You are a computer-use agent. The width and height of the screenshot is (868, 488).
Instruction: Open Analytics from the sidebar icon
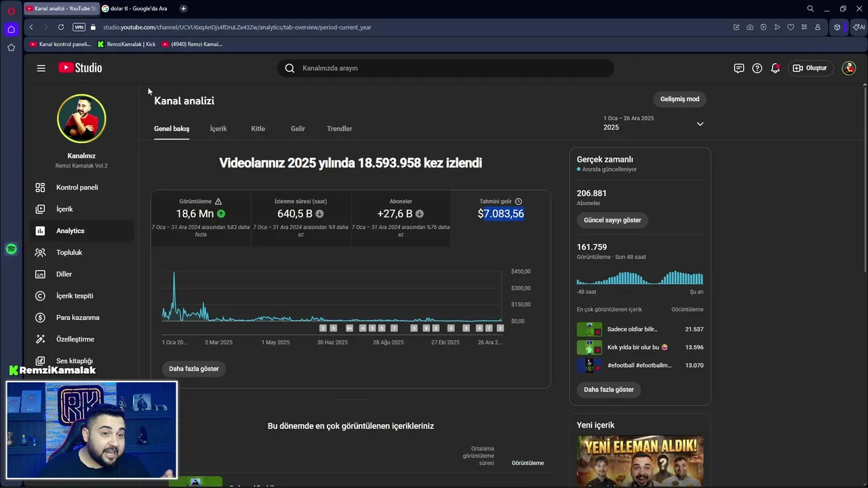point(41,230)
